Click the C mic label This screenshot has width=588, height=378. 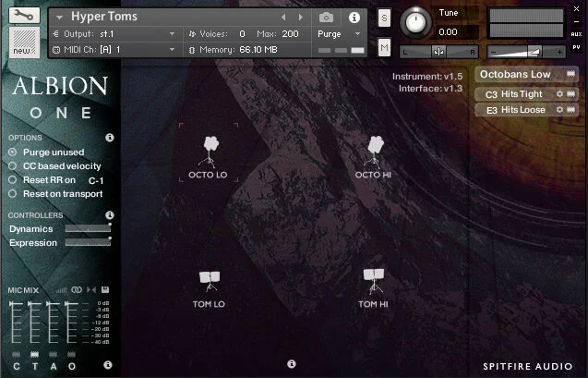(17, 366)
